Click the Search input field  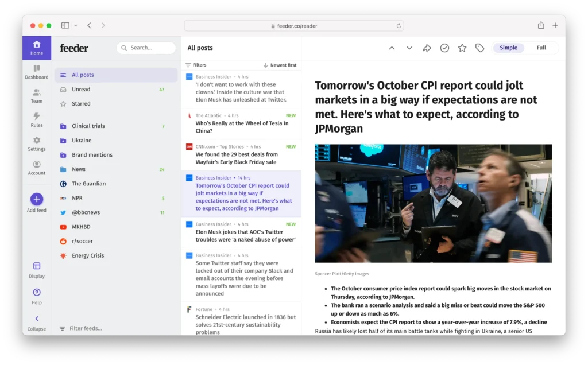146,48
